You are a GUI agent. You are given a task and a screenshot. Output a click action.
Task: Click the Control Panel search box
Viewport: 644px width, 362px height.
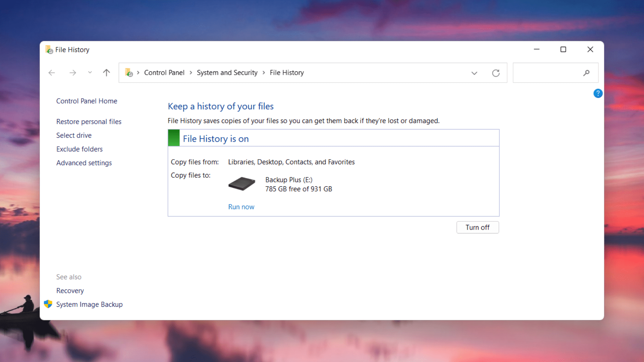[x=555, y=73]
